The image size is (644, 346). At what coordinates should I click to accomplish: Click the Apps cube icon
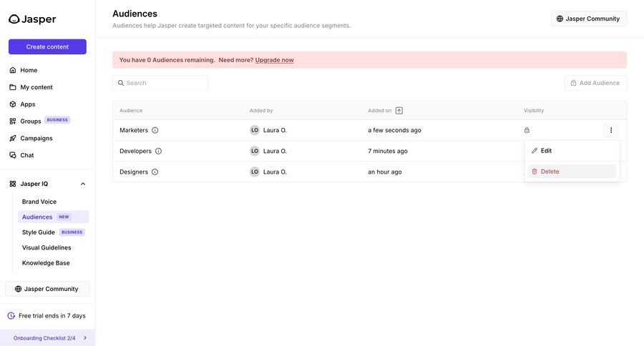click(x=13, y=104)
